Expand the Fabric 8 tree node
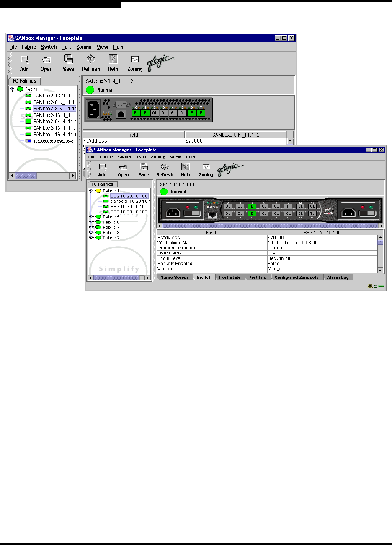This screenshot has height=545, width=392. [91, 232]
